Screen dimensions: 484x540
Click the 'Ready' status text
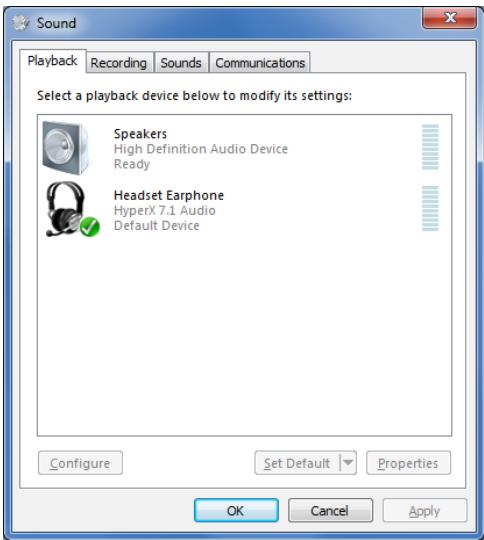(x=132, y=164)
